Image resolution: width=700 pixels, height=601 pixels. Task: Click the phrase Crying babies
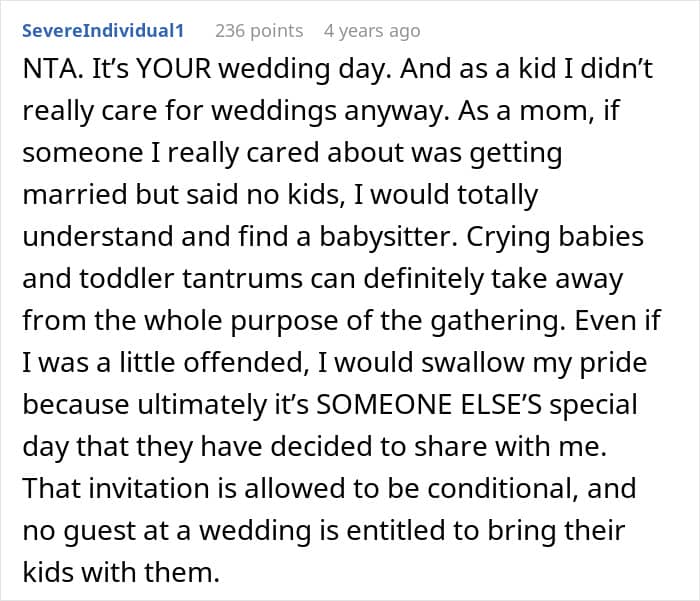tap(555, 237)
